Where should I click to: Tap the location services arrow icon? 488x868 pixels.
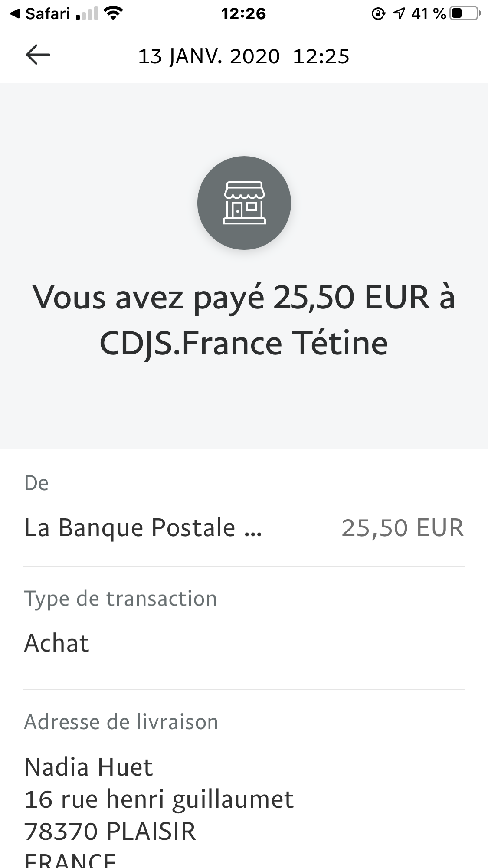[x=399, y=14]
